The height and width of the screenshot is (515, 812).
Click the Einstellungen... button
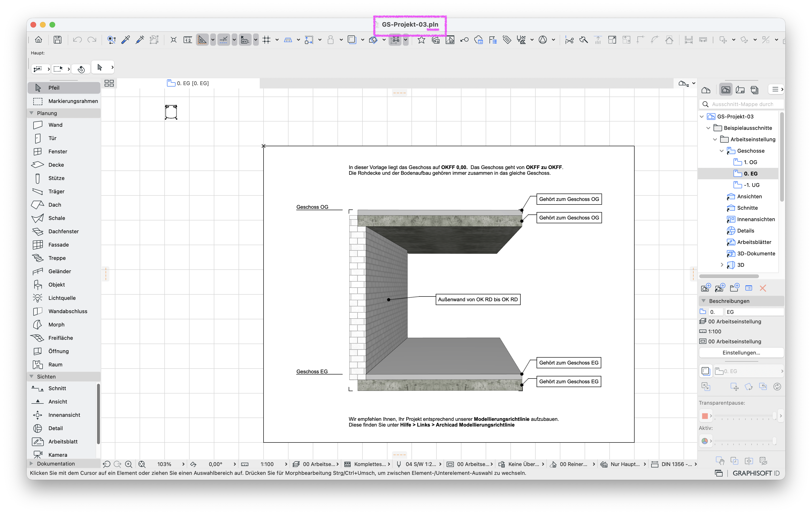pyautogui.click(x=741, y=353)
